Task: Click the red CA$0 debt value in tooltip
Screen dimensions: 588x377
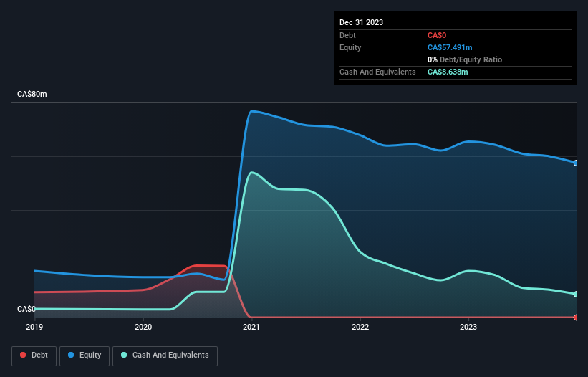Action: [437, 35]
